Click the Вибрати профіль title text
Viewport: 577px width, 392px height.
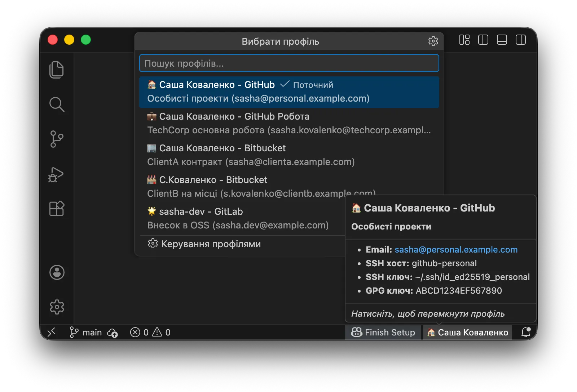pos(280,41)
